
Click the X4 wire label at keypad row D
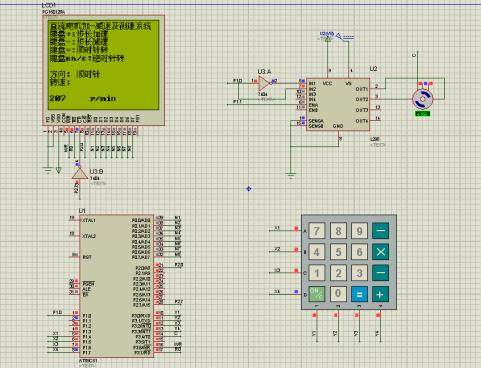tap(277, 291)
